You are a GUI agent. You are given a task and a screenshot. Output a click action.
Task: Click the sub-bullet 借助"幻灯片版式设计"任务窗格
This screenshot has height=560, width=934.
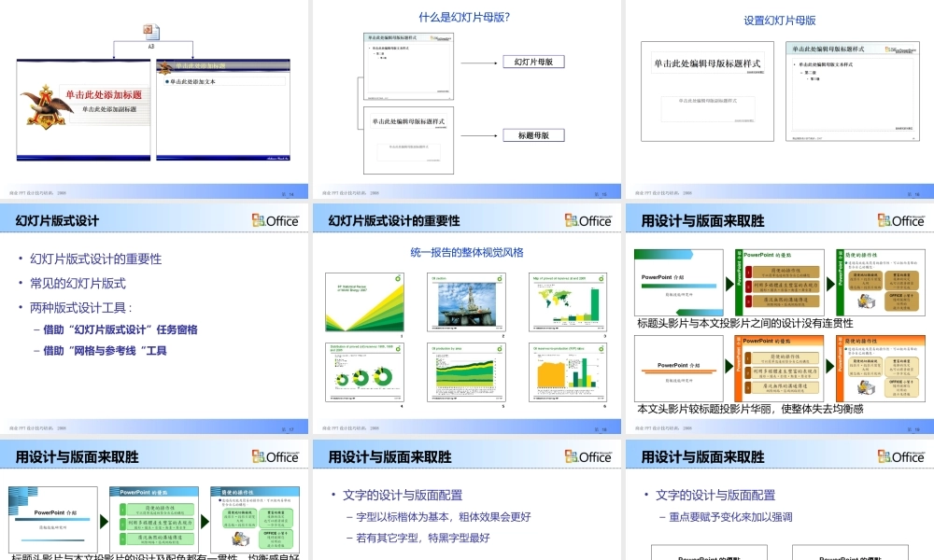[120, 329]
